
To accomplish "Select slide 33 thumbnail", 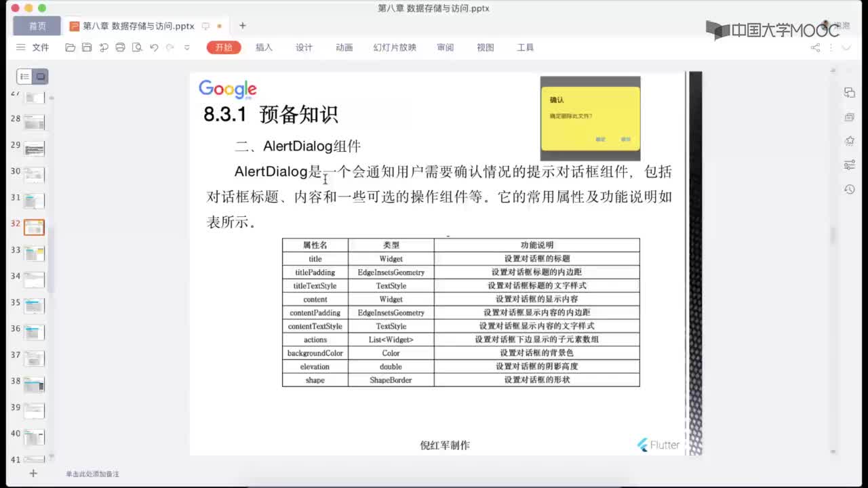I will pos(35,253).
